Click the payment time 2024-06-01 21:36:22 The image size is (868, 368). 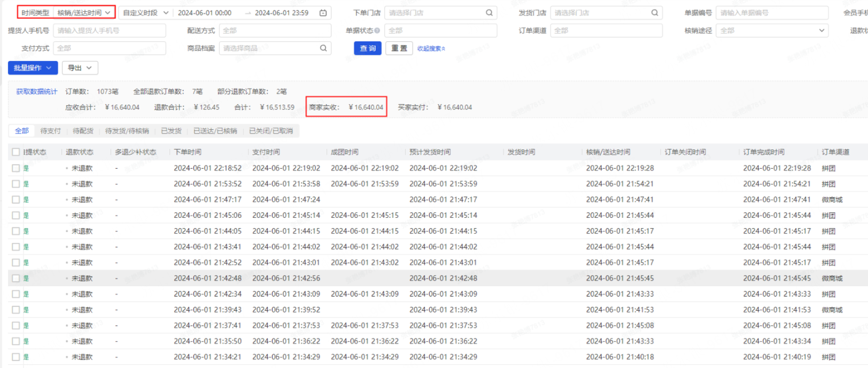(286, 341)
